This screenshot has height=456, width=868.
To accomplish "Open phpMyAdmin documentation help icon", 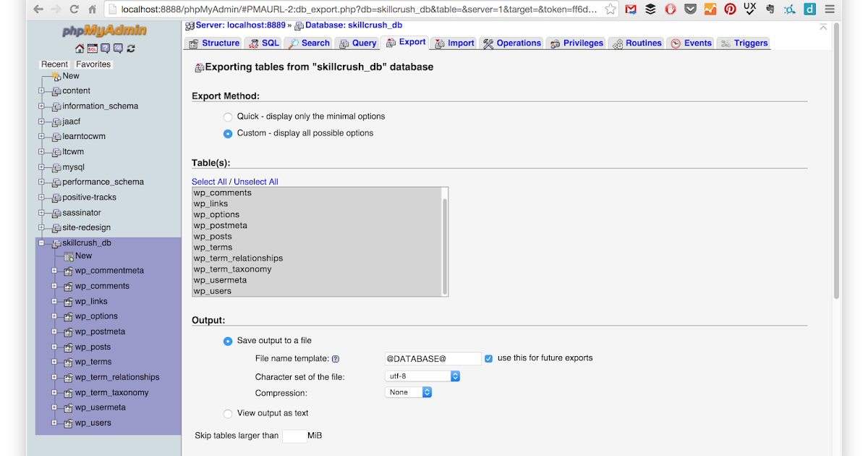I will 106,48.
